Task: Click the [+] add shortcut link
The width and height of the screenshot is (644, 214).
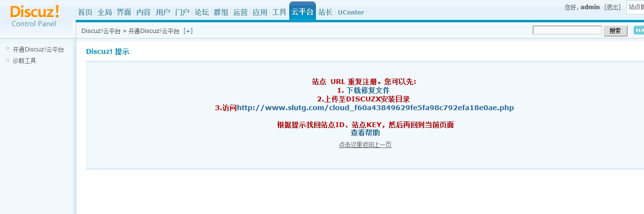Action: [x=188, y=31]
